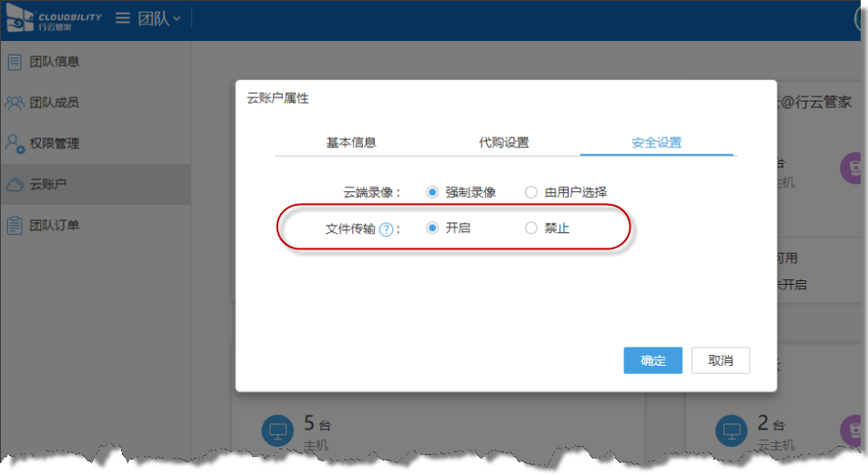Image resolution: width=868 pixels, height=475 pixels.
Task: Click the Cloudbility logo icon
Action: coord(19,20)
